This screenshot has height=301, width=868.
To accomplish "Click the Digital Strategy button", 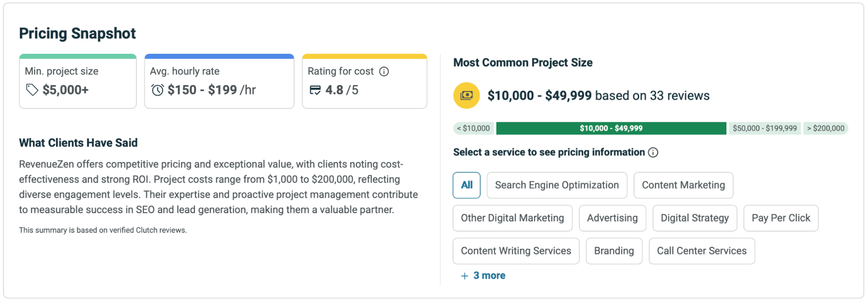I will 694,218.
